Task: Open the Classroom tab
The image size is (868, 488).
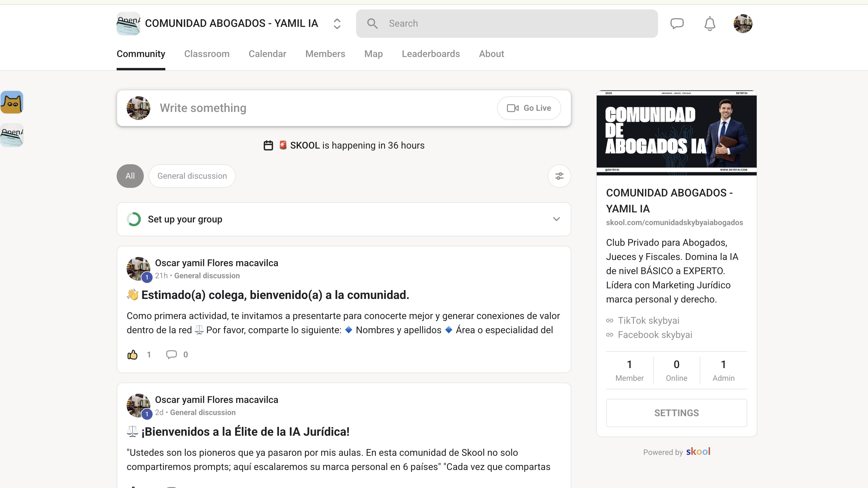Action: [207, 54]
